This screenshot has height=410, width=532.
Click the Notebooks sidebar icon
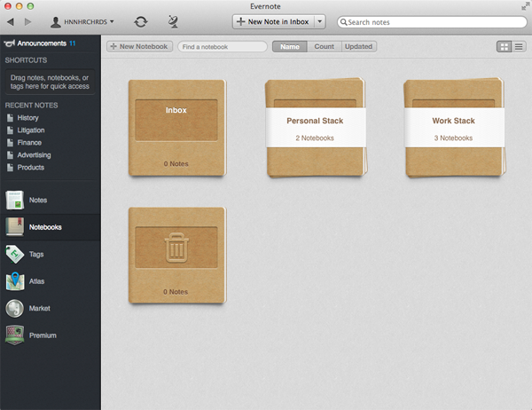pyautogui.click(x=14, y=227)
